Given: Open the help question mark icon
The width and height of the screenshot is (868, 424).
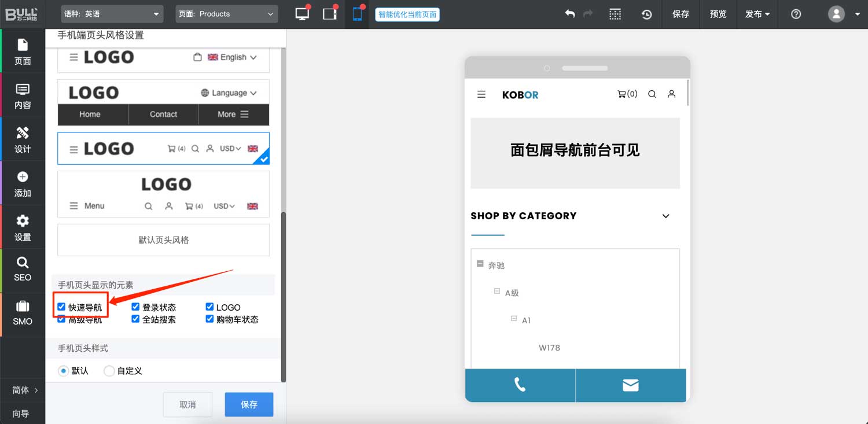Looking at the screenshot, I should point(796,14).
